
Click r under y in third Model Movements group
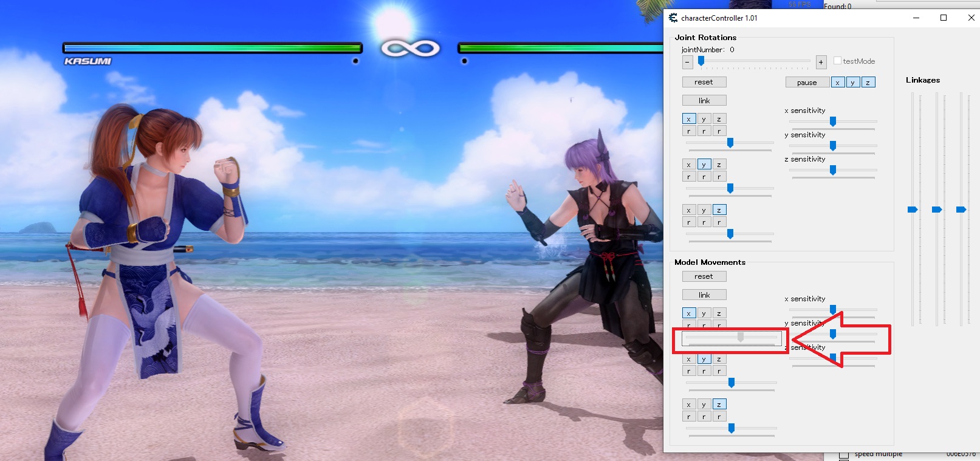point(704,417)
